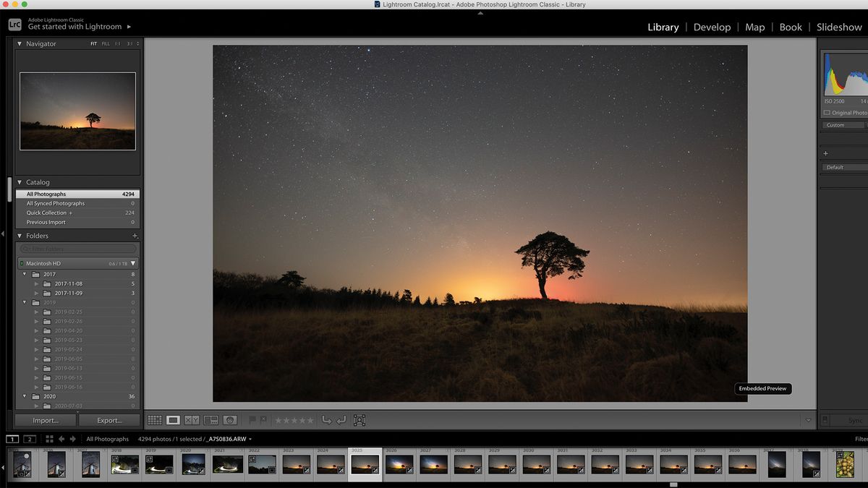Open People view
This screenshot has height=488, width=868.
pos(230,420)
